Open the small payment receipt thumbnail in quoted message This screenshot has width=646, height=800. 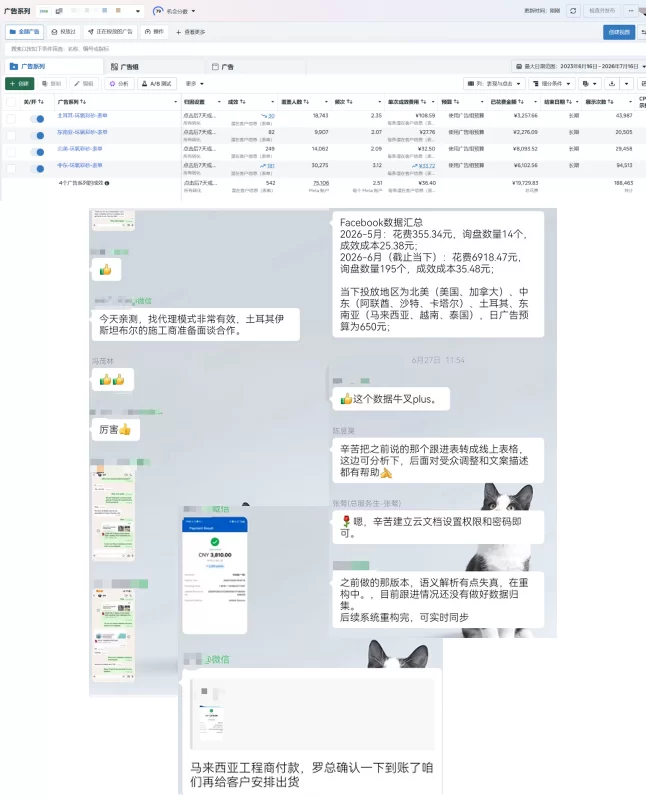[211, 721]
